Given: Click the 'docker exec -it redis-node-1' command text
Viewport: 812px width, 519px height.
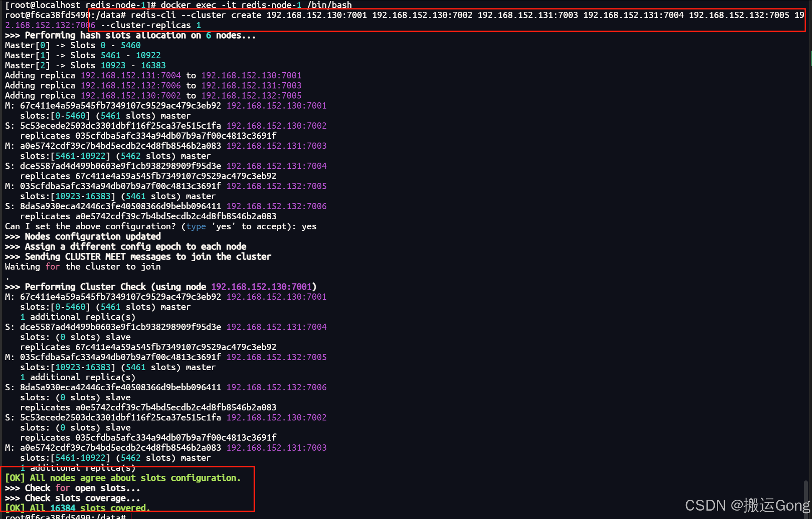Looking at the screenshot, I should coord(230,5).
